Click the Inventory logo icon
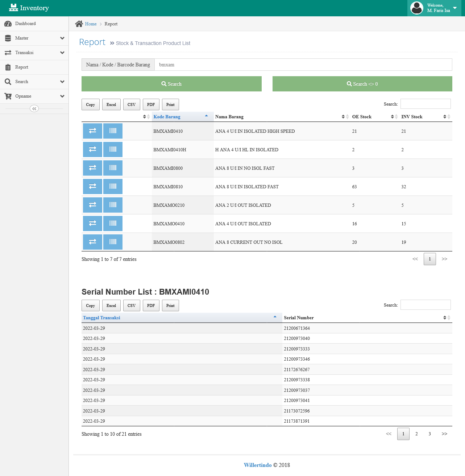 13,8
